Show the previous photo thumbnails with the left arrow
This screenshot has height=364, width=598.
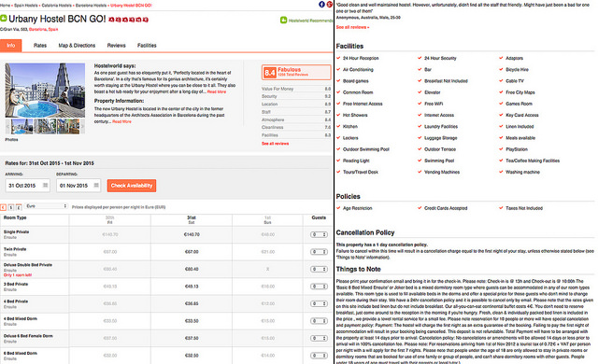tap(7, 126)
